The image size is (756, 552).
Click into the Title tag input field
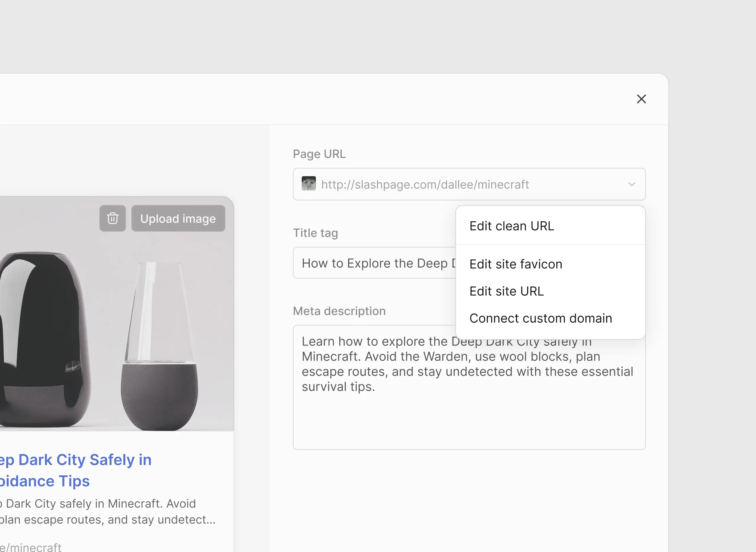pos(374,263)
